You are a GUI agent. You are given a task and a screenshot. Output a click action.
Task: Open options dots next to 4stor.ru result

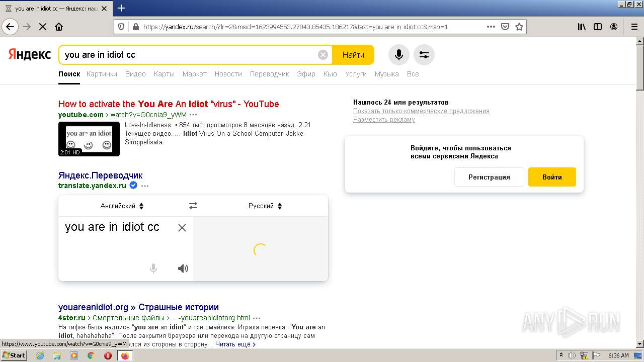(x=257, y=318)
